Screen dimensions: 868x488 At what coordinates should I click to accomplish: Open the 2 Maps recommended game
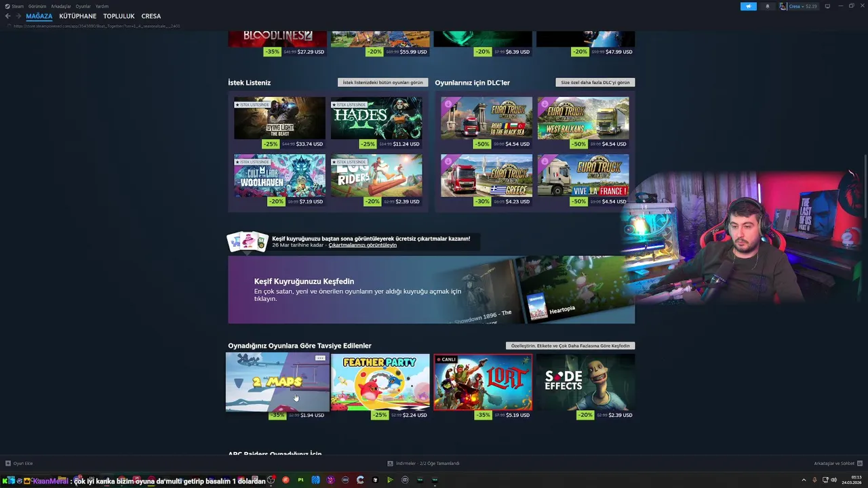(x=277, y=382)
